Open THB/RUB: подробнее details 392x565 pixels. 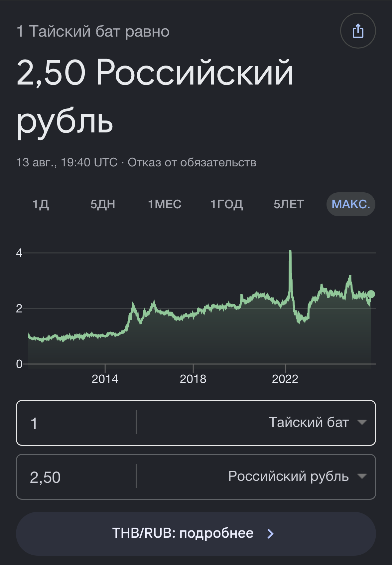pyautogui.click(x=196, y=533)
